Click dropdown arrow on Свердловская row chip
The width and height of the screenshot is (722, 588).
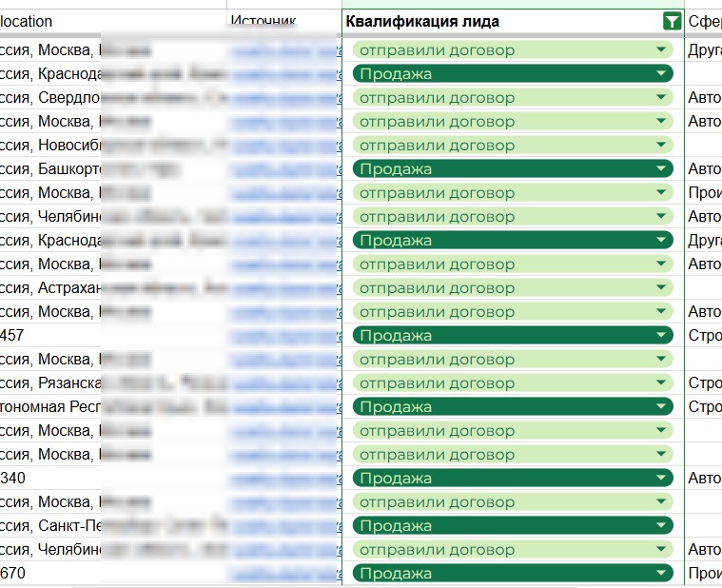click(x=661, y=98)
